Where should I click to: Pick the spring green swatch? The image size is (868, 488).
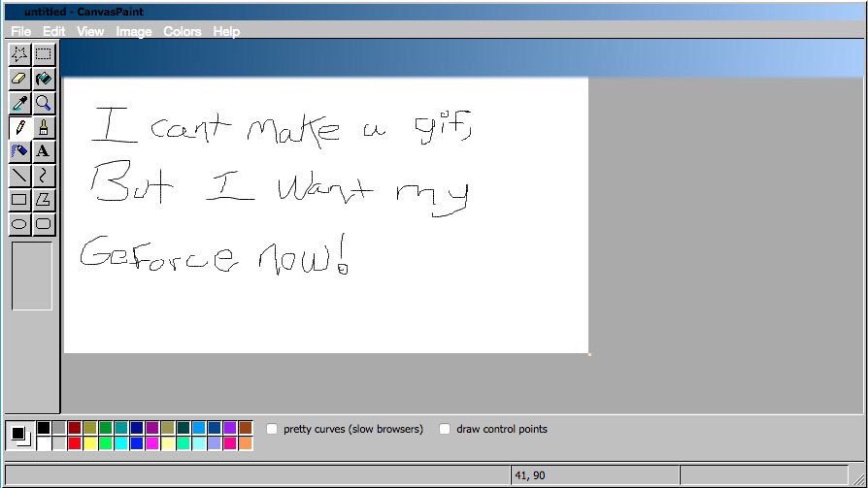184,443
